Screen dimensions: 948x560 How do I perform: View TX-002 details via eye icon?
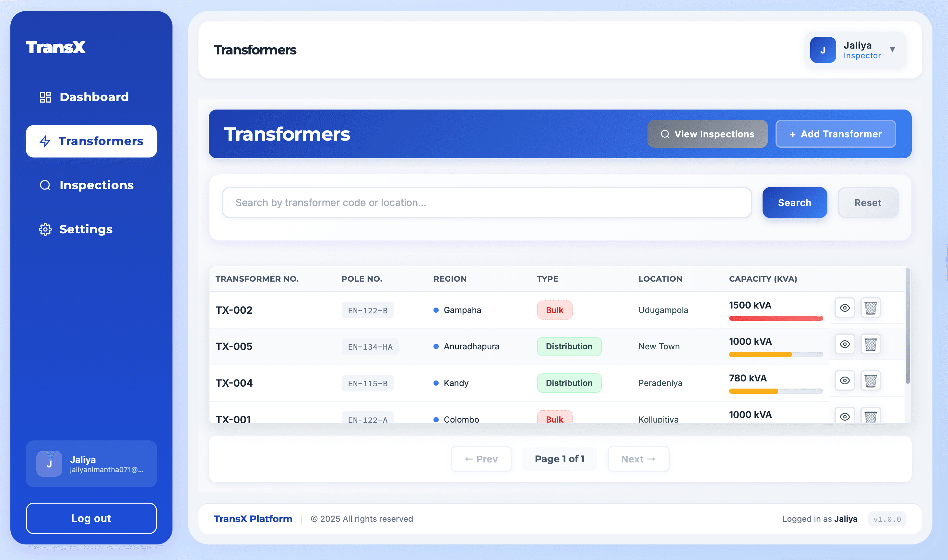[x=845, y=308]
